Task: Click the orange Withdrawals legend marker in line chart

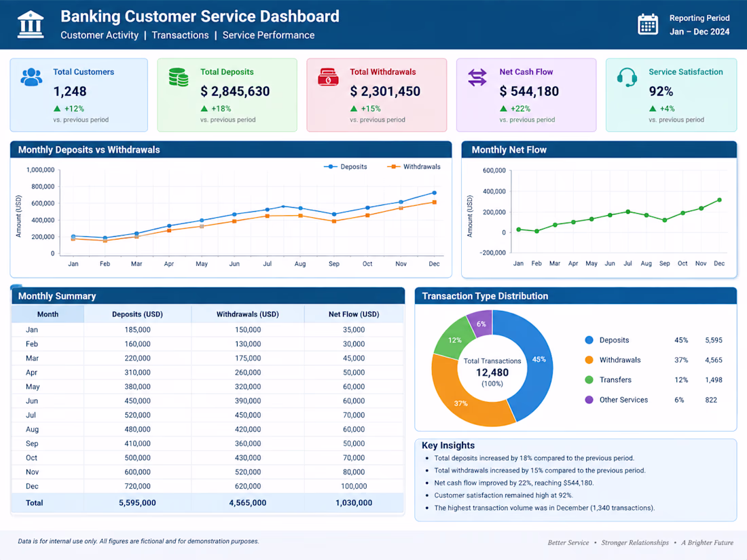Action: point(393,167)
